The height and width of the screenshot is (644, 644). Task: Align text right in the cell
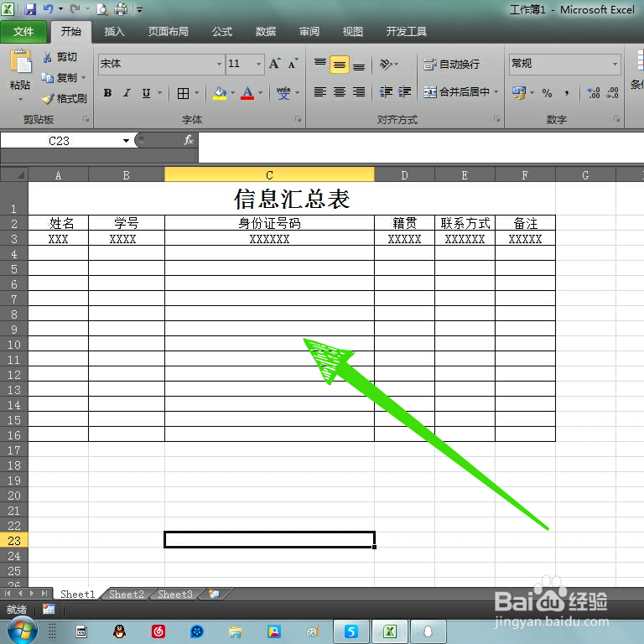[x=359, y=92]
